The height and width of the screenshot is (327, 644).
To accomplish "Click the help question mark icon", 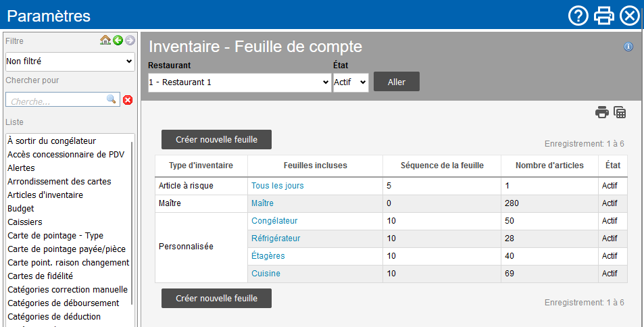I will pyautogui.click(x=578, y=16).
